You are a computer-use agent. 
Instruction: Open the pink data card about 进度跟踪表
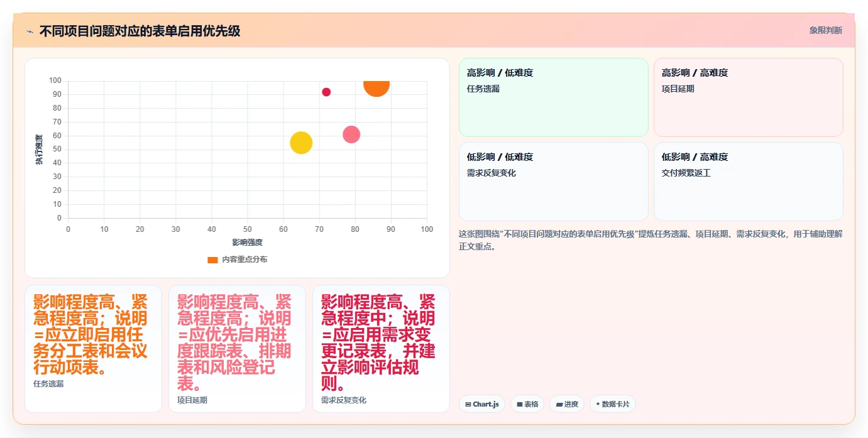click(x=237, y=349)
